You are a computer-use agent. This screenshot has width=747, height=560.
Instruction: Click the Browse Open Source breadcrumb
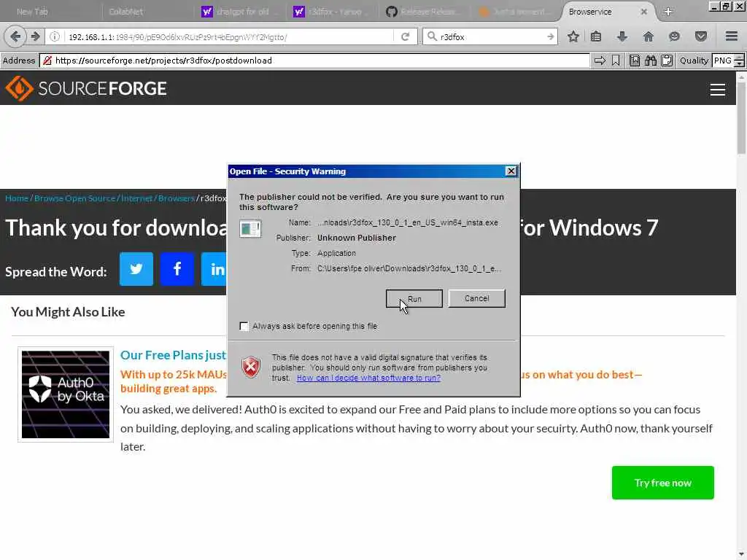(75, 198)
